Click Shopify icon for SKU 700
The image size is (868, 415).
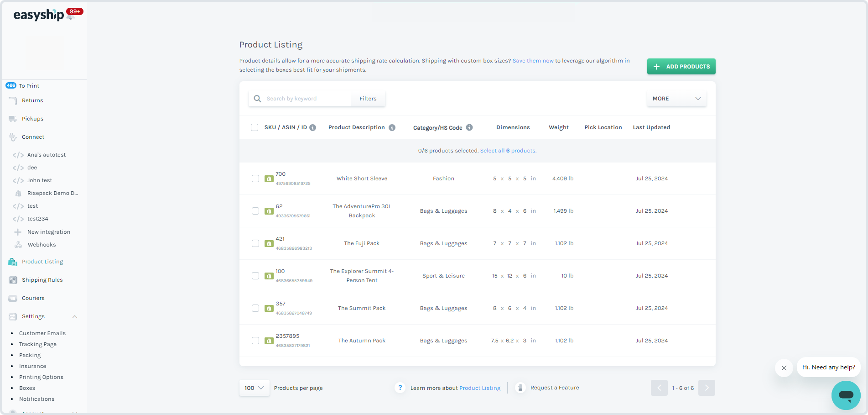click(x=269, y=179)
